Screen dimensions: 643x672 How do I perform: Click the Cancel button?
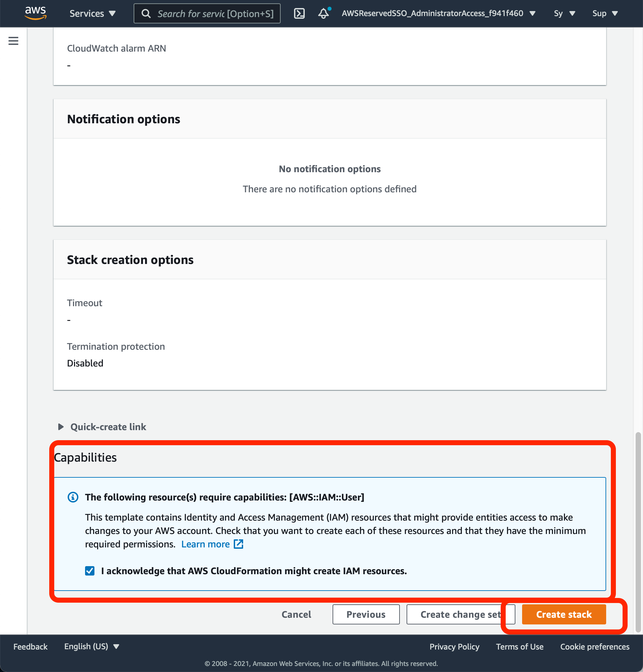[297, 614]
